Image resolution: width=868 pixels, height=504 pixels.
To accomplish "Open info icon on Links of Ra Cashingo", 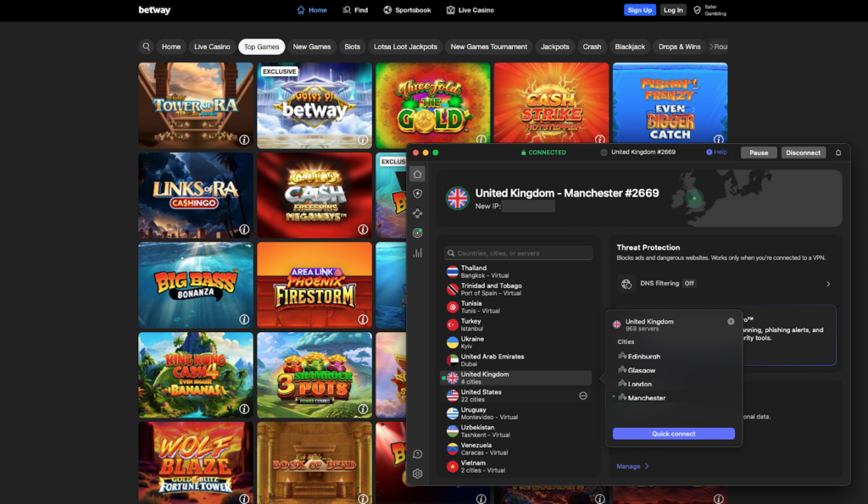I will click(244, 229).
